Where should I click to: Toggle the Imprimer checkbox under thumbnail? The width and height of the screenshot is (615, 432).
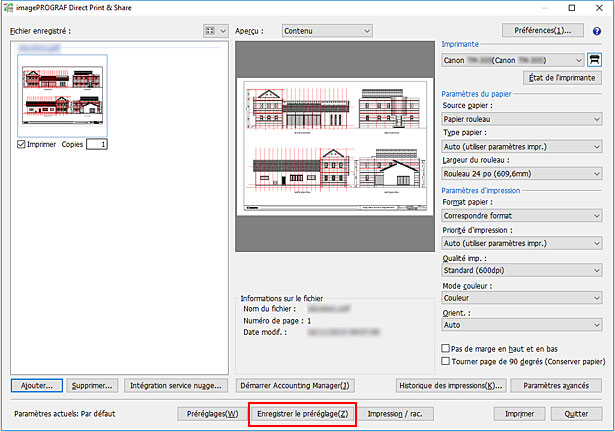pyautogui.click(x=22, y=144)
